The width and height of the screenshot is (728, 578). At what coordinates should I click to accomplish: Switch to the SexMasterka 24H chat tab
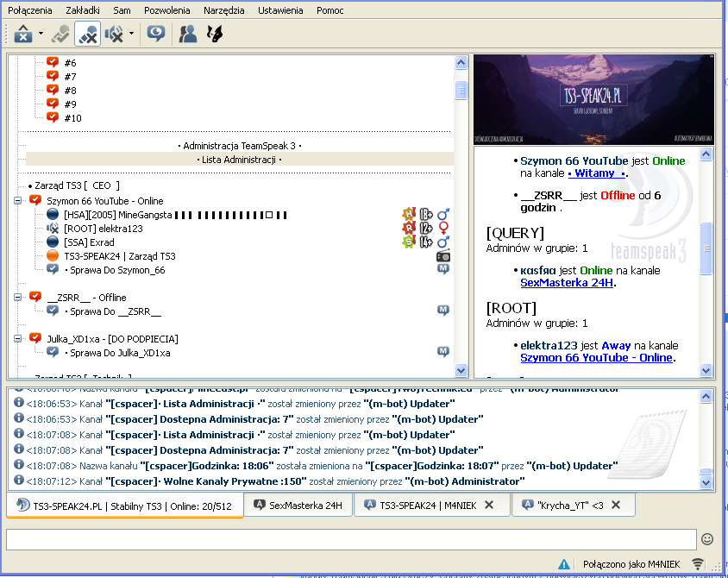click(298, 505)
